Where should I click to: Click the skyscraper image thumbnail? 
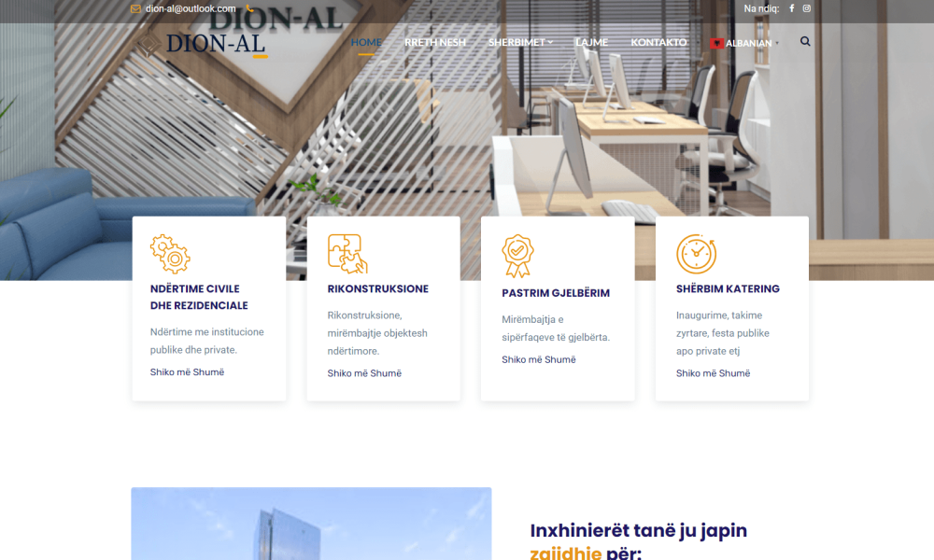[x=312, y=524]
